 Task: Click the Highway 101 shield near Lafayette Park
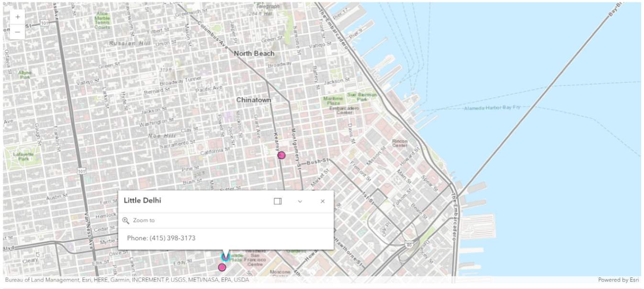pyautogui.click(x=82, y=171)
